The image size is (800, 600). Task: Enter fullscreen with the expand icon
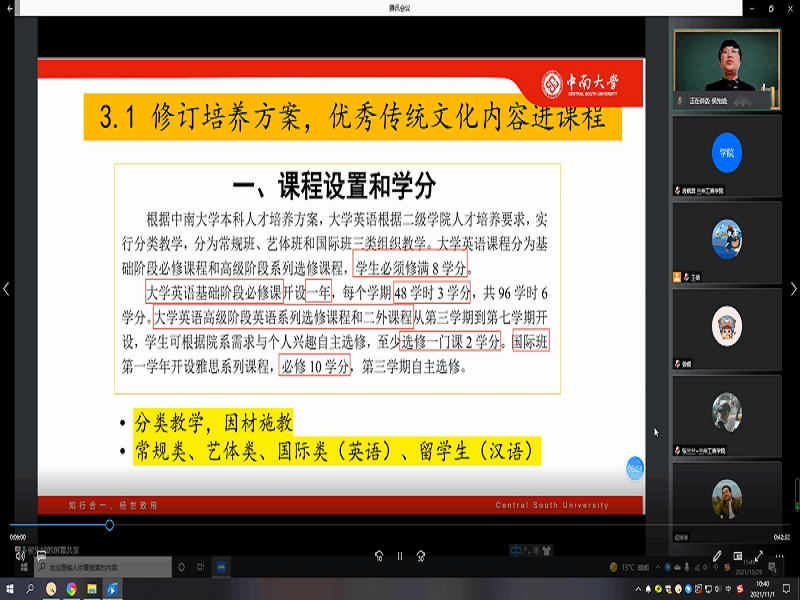click(759, 555)
